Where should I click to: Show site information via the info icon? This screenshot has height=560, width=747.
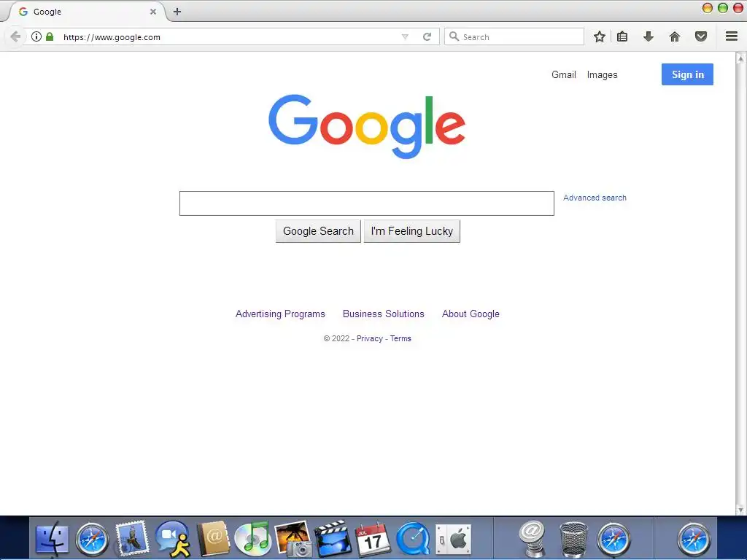click(36, 36)
